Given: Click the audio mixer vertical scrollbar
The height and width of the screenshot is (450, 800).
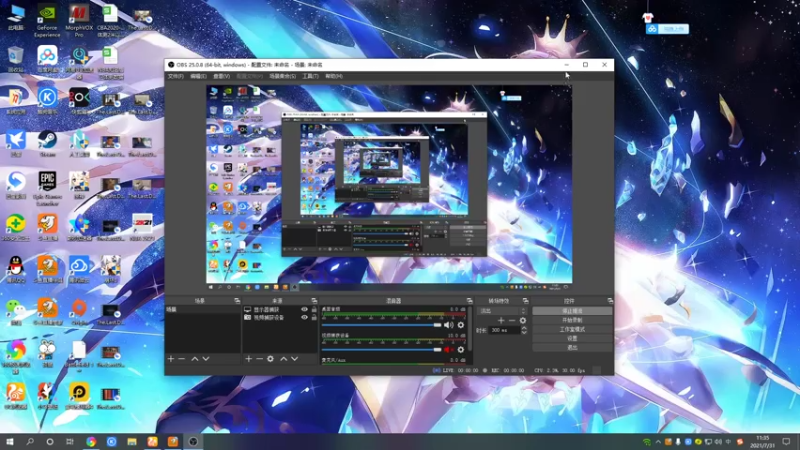Looking at the screenshot, I should pyautogui.click(x=469, y=329).
